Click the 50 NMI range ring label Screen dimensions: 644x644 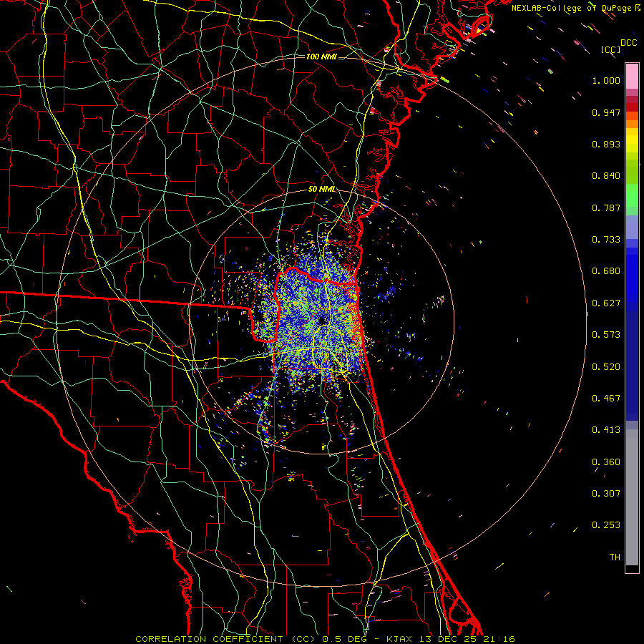[x=321, y=189]
